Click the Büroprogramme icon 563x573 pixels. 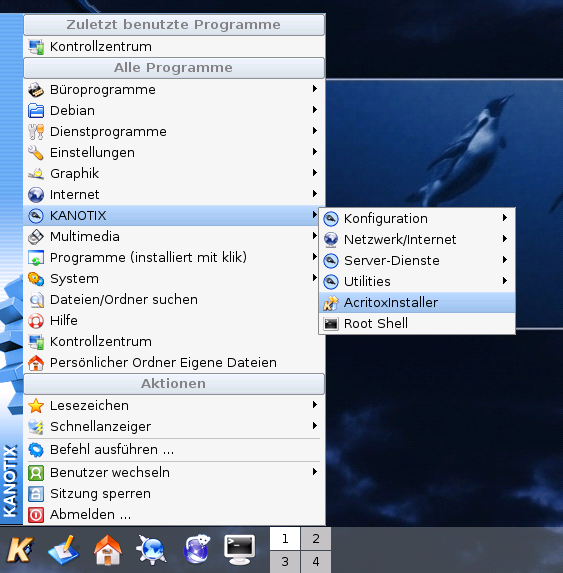[x=36, y=90]
